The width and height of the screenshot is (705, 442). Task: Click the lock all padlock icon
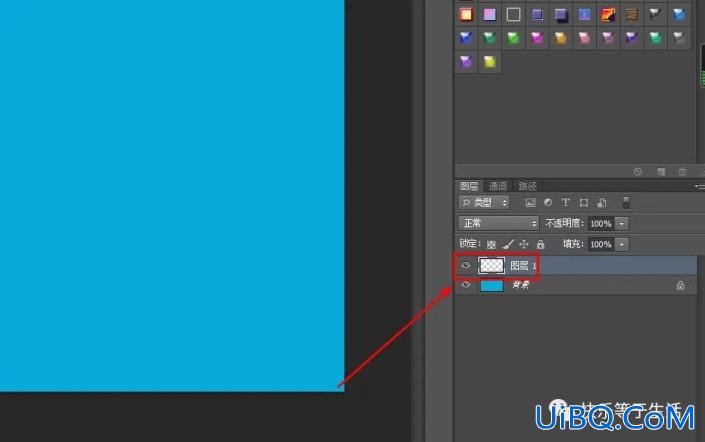[540, 244]
